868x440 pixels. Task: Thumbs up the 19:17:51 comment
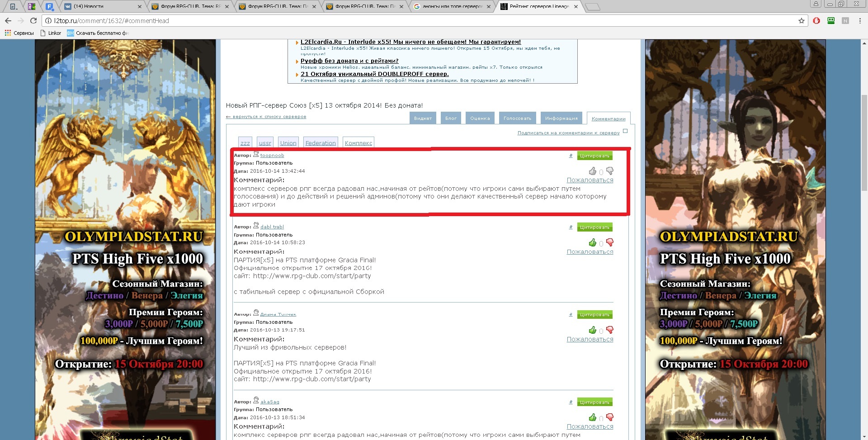[x=592, y=330]
